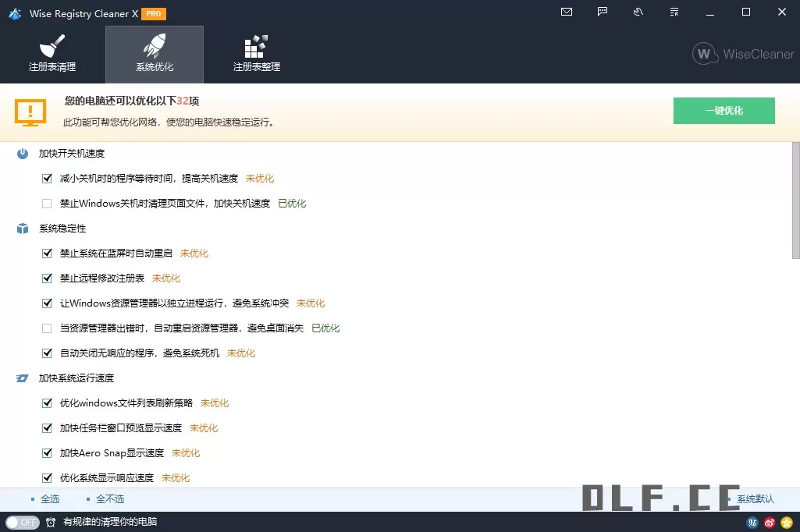
Task: Click the 一键优化 button
Action: [x=724, y=110]
